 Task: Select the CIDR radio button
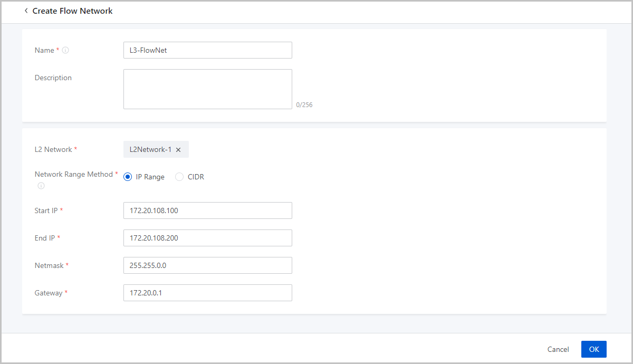click(179, 177)
